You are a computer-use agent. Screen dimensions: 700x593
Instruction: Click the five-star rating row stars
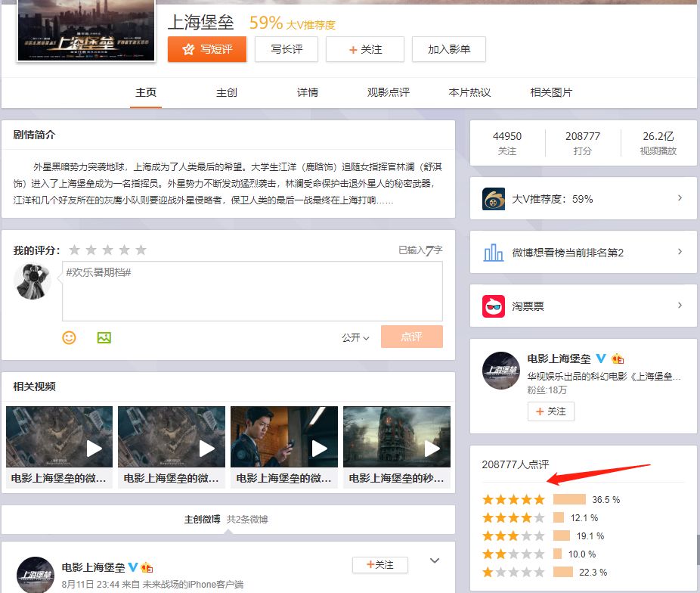[x=513, y=499]
